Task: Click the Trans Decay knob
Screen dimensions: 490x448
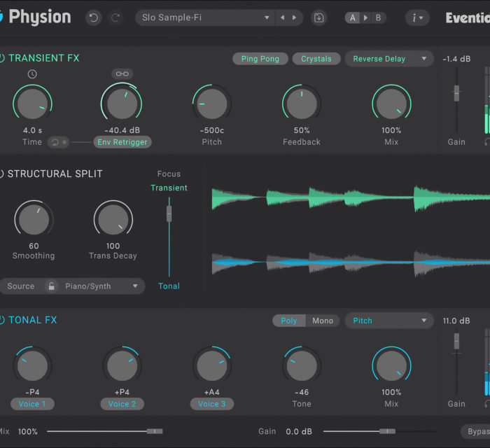Action: (x=113, y=219)
